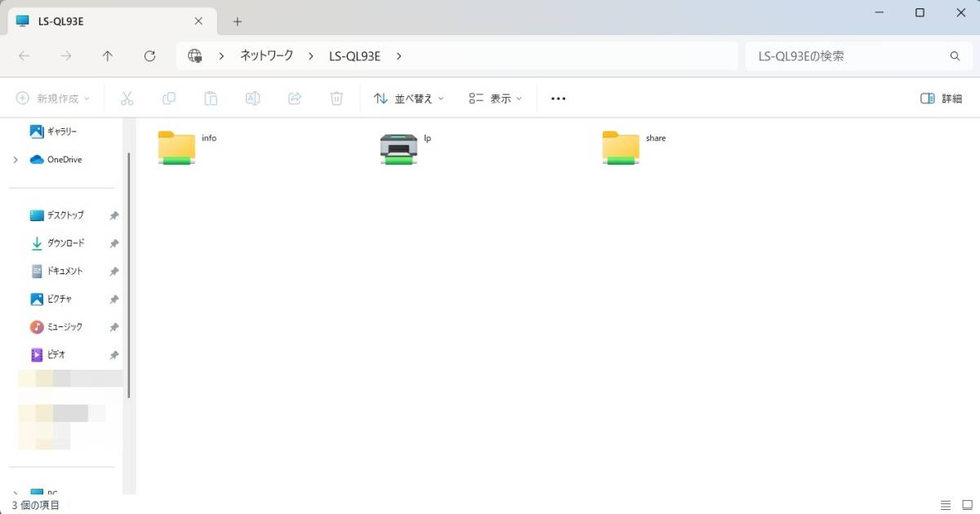
Task: Select the Rename icon in the toolbar
Action: [252, 98]
